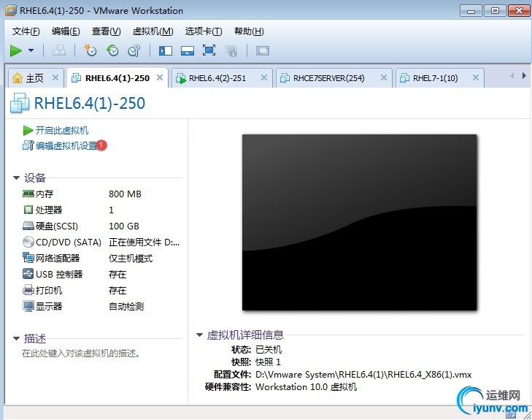Image resolution: width=532 pixels, height=420 pixels.
Task: Click the VMware title bar app icon
Action: click(11, 10)
